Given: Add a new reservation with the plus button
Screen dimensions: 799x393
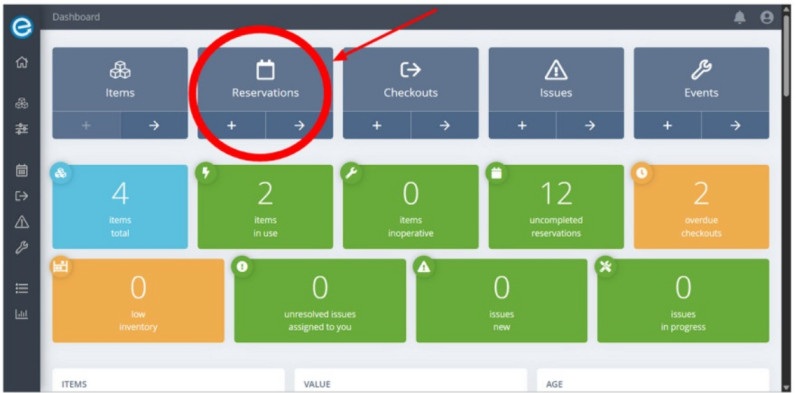Looking at the screenshot, I should 231,125.
